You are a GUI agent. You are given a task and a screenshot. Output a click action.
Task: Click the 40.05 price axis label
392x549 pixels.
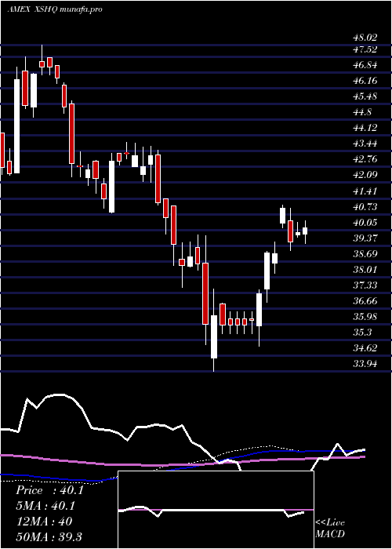(365, 223)
